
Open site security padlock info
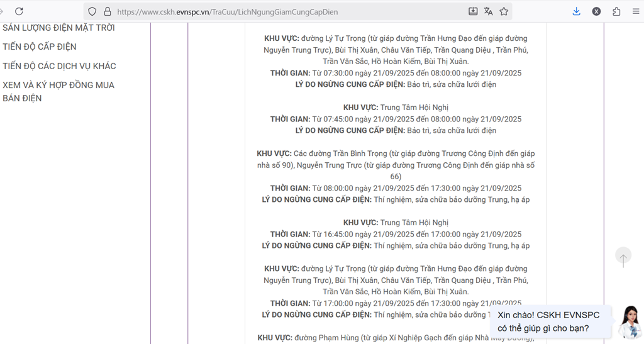tap(107, 11)
